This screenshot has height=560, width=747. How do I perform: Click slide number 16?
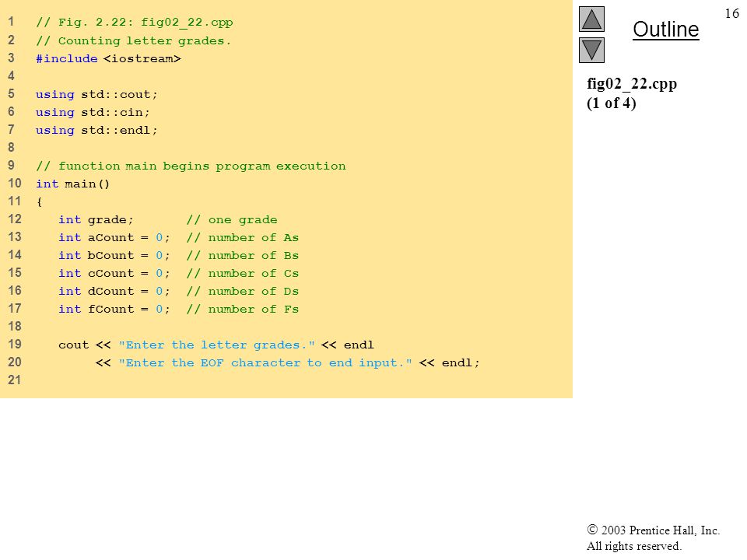(731, 13)
